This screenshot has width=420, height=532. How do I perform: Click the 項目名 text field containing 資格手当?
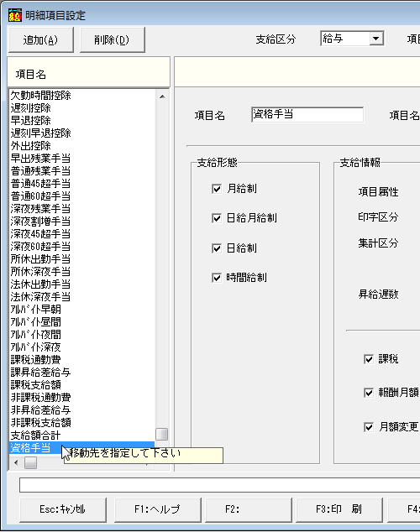307,115
